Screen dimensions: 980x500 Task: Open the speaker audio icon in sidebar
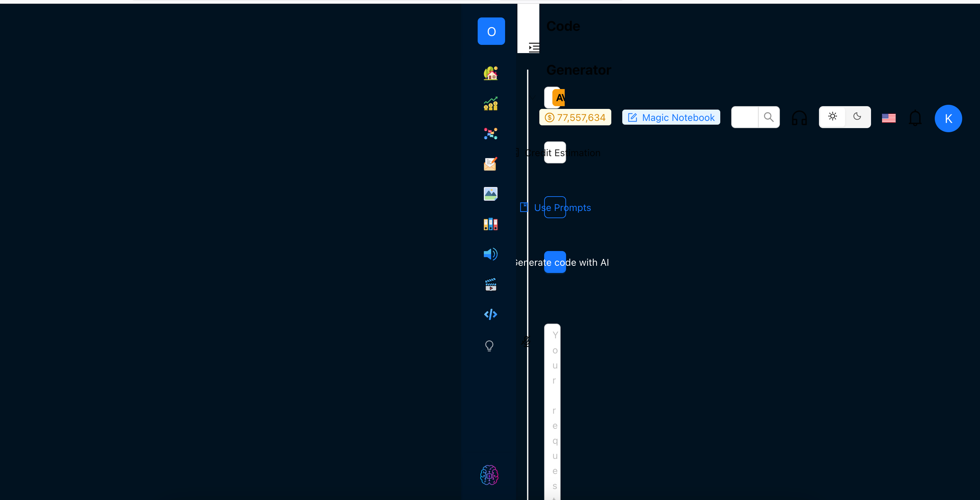pyautogui.click(x=490, y=254)
